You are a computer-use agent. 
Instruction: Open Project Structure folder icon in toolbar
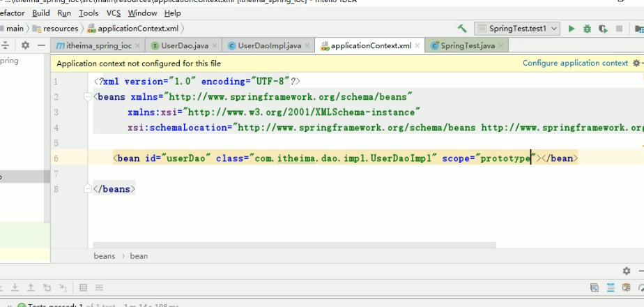[639, 29]
